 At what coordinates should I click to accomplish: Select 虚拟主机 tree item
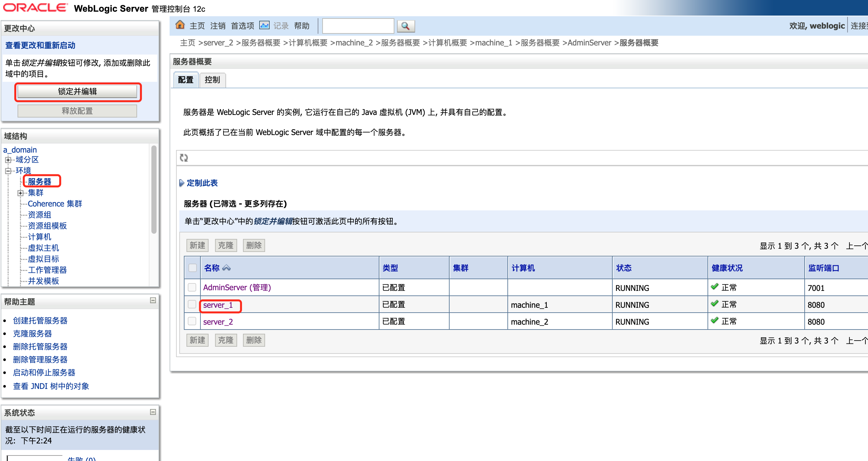[43, 248]
